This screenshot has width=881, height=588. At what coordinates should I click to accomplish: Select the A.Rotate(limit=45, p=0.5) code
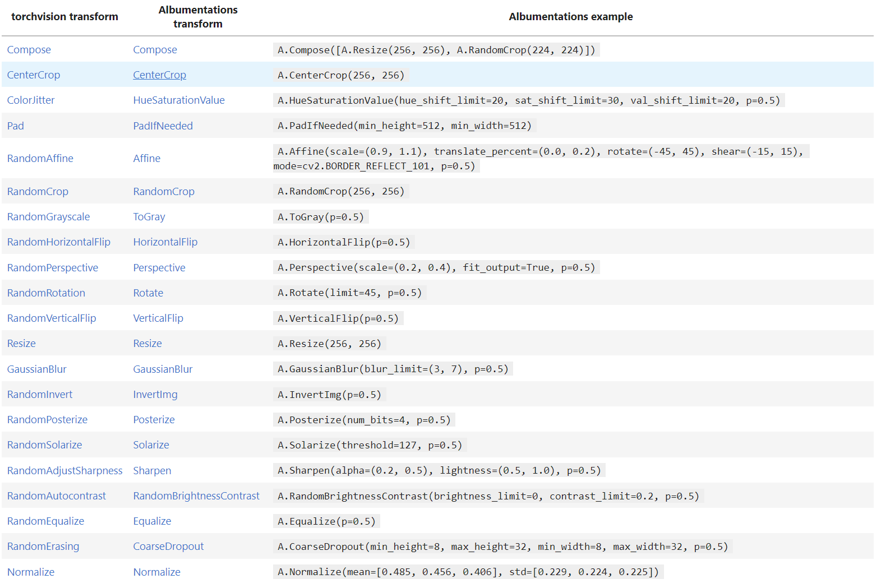(x=350, y=293)
